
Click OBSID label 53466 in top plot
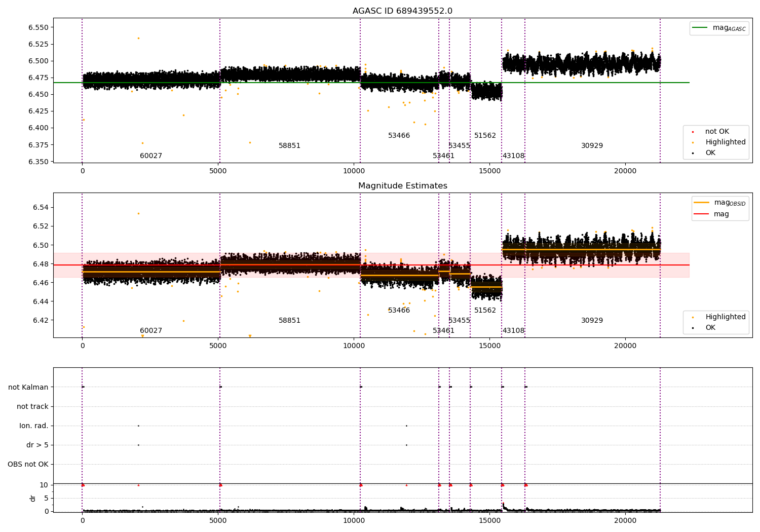[399, 136]
